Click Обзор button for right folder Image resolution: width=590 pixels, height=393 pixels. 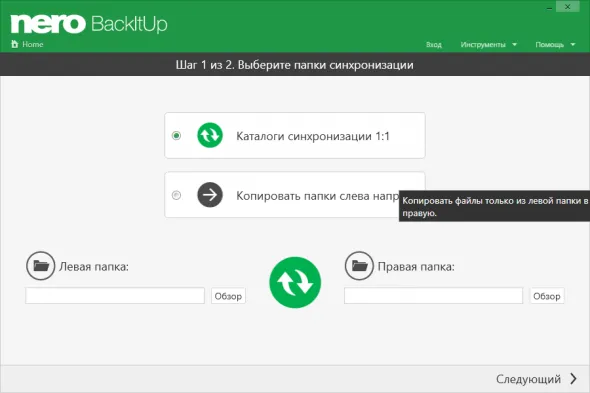(547, 296)
